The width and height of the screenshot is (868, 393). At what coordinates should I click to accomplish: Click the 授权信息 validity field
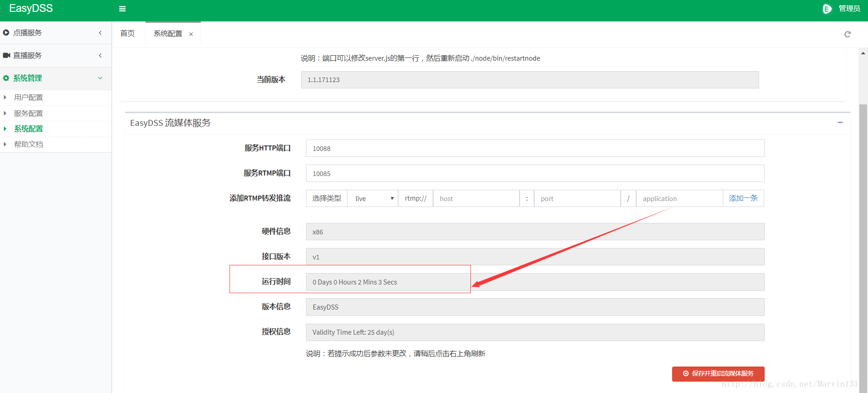pos(535,332)
